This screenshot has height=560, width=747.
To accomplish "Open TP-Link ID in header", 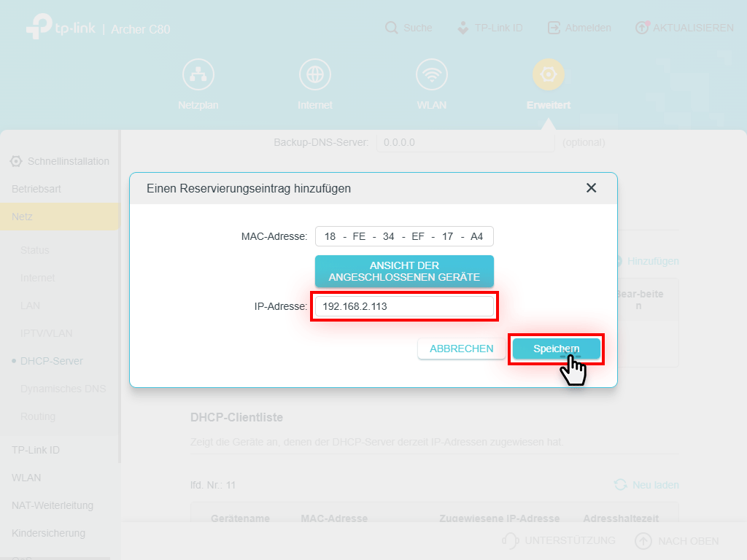I will point(490,28).
